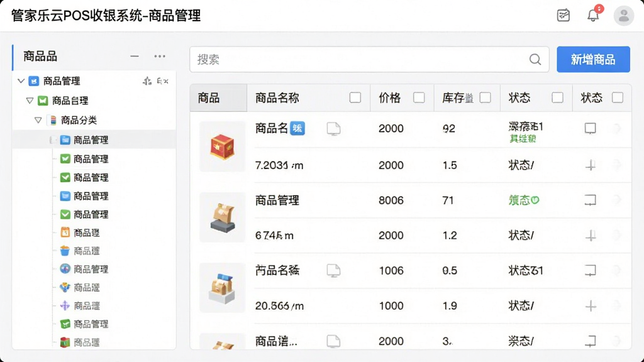Open the calendar notes icon in the header

pyautogui.click(x=563, y=15)
